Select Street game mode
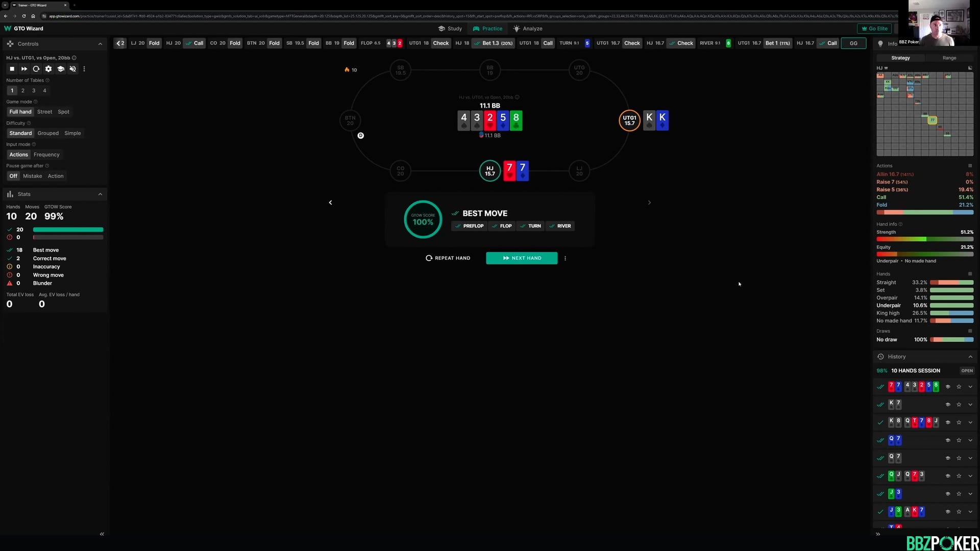Viewport: 980px width, 551px height. tap(44, 112)
